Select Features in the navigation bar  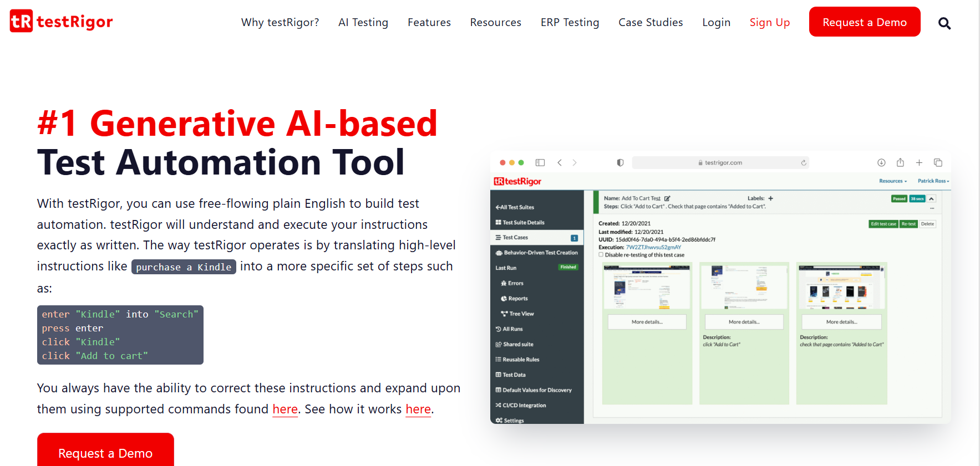tap(429, 22)
